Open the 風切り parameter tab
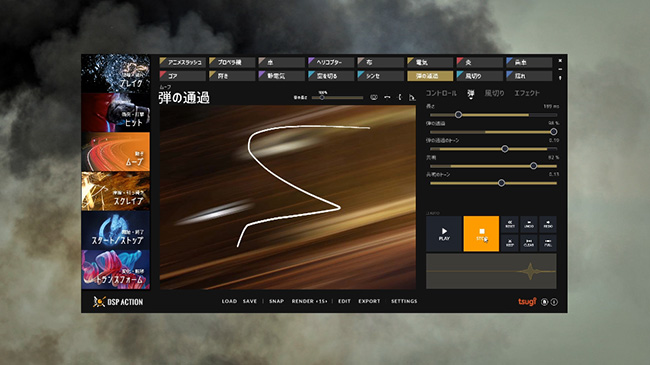This screenshot has height=365, width=650. 495,93
